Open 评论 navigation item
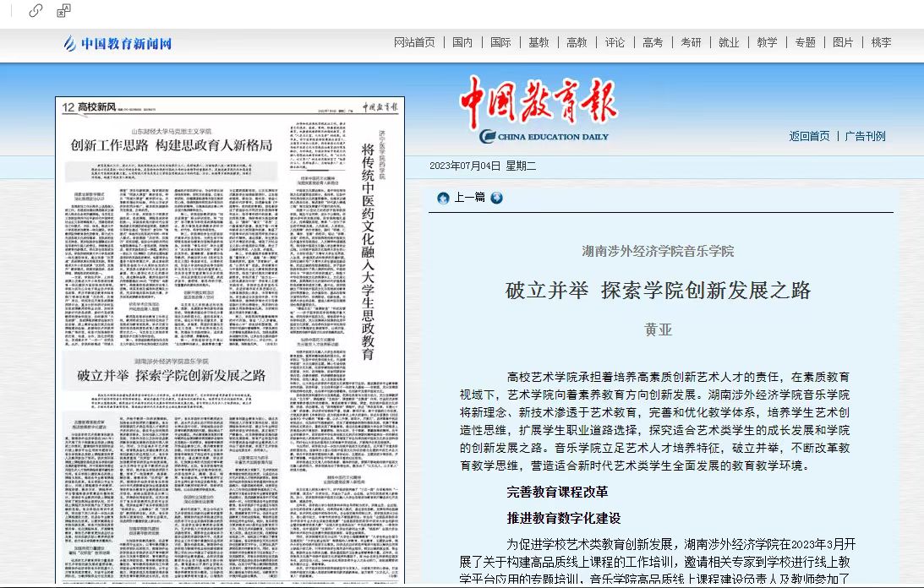Screen dimensions: 924x588 point(615,42)
